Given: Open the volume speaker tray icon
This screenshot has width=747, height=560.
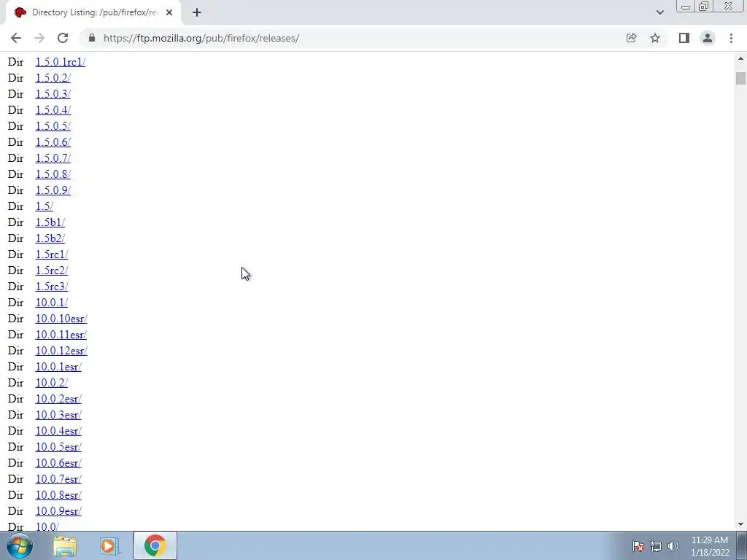Looking at the screenshot, I should pyautogui.click(x=673, y=546).
